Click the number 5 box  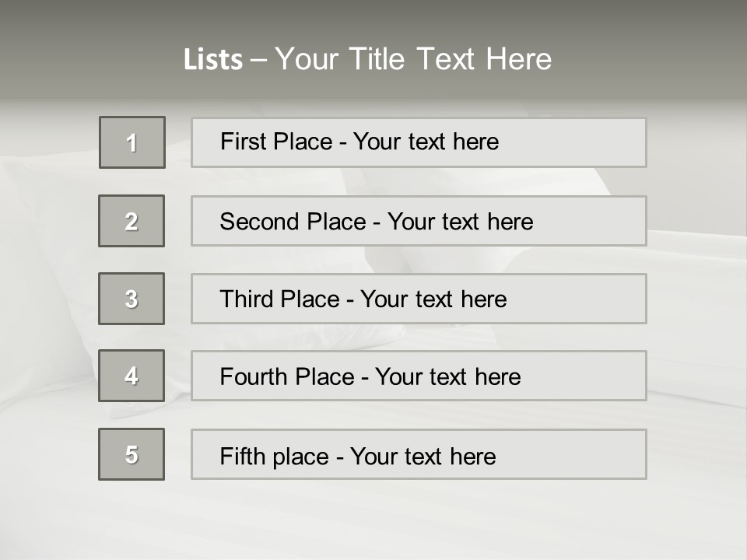click(x=132, y=454)
